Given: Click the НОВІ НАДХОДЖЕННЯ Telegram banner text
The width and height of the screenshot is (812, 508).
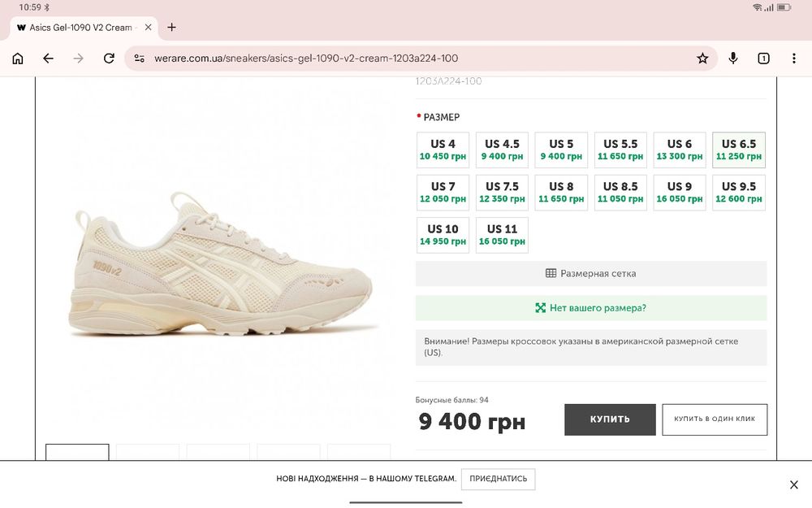Looking at the screenshot, I should tap(366, 479).
